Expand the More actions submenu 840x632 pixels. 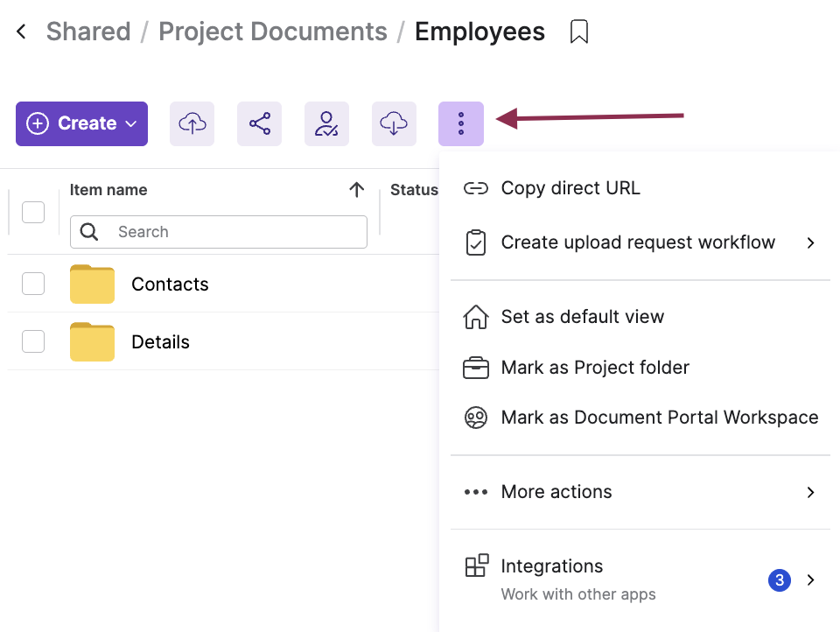click(x=810, y=492)
